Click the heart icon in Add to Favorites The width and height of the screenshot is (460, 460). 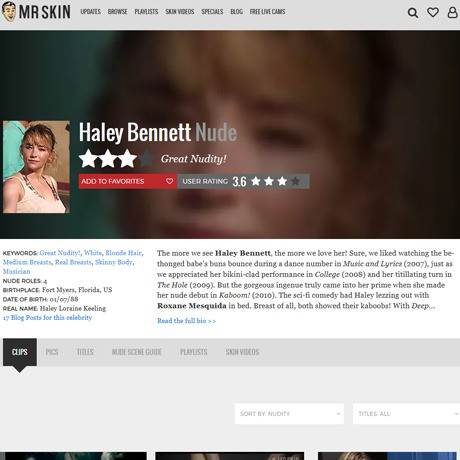tap(169, 181)
